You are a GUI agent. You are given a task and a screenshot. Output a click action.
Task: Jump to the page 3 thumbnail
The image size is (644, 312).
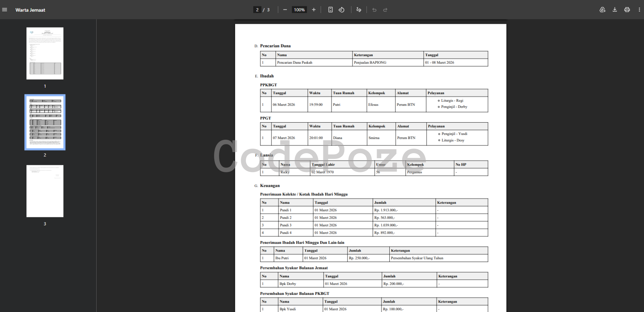click(45, 191)
